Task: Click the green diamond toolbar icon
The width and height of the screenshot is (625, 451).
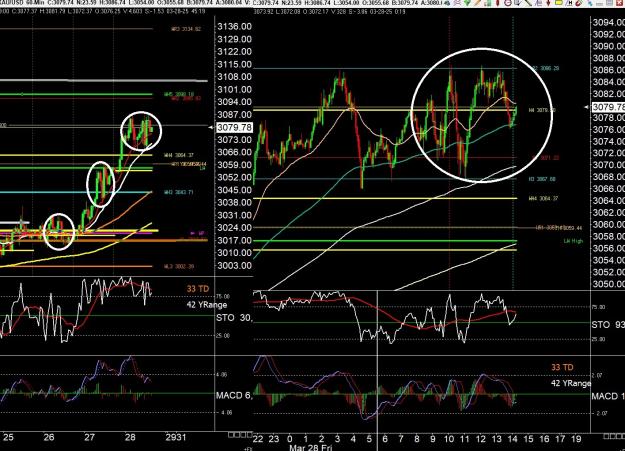Action: point(467,3)
